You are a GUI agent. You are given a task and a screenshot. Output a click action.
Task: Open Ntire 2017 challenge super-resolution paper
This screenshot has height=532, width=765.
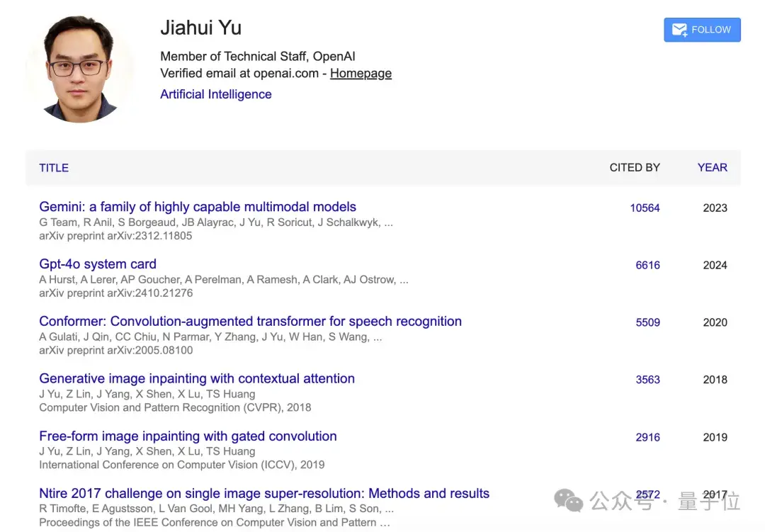click(x=264, y=493)
